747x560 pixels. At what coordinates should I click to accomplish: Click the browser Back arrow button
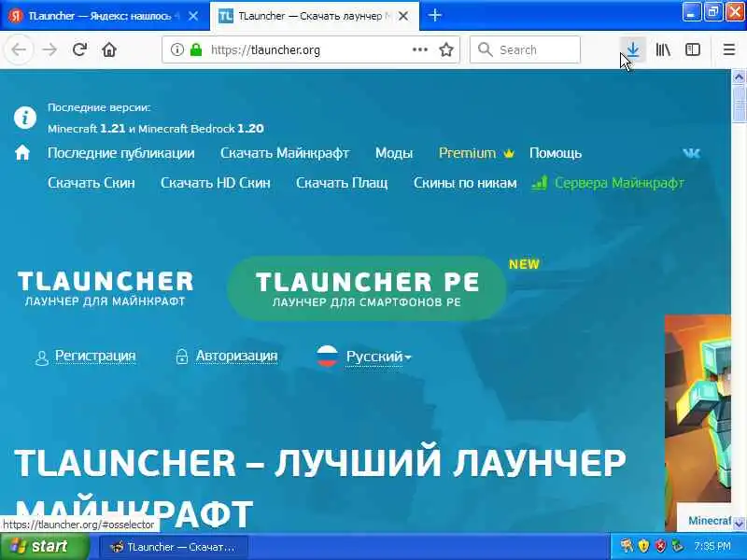click(19, 49)
